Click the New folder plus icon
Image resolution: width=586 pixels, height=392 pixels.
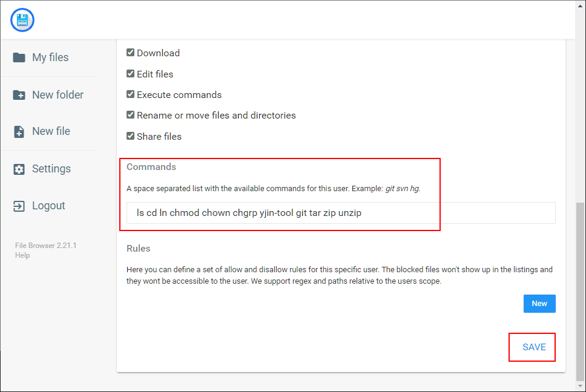point(19,95)
